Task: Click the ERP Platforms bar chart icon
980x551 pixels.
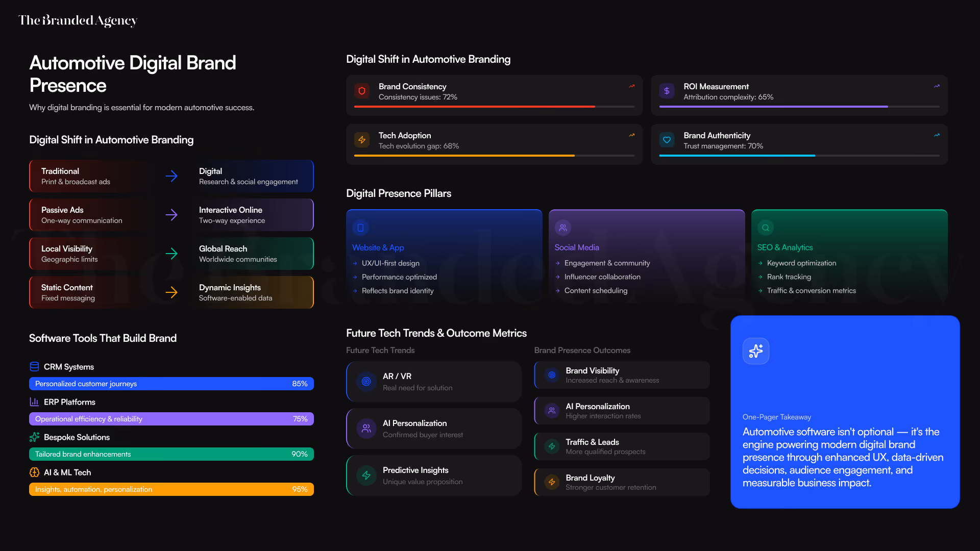Action: click(x=34, y=402)
